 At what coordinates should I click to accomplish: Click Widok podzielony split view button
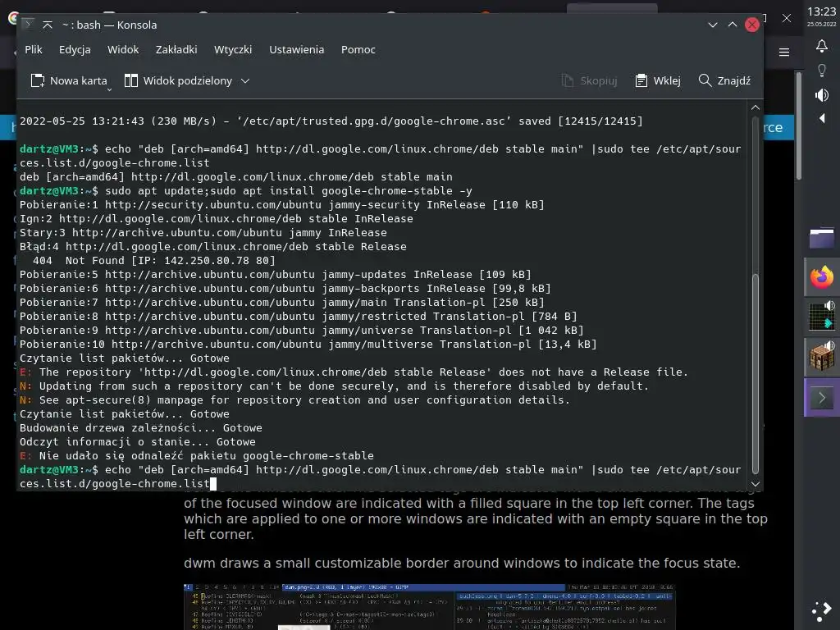178,80
